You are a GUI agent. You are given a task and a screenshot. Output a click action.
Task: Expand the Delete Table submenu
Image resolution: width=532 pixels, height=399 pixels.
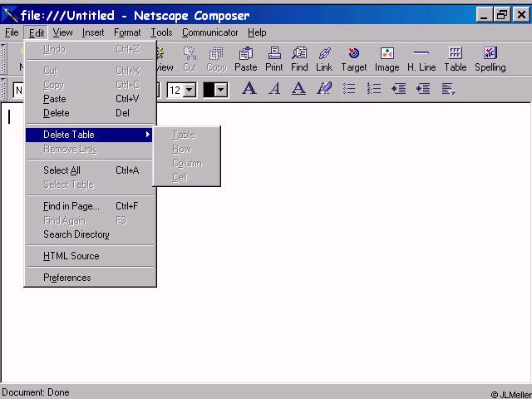coord(89,135)
